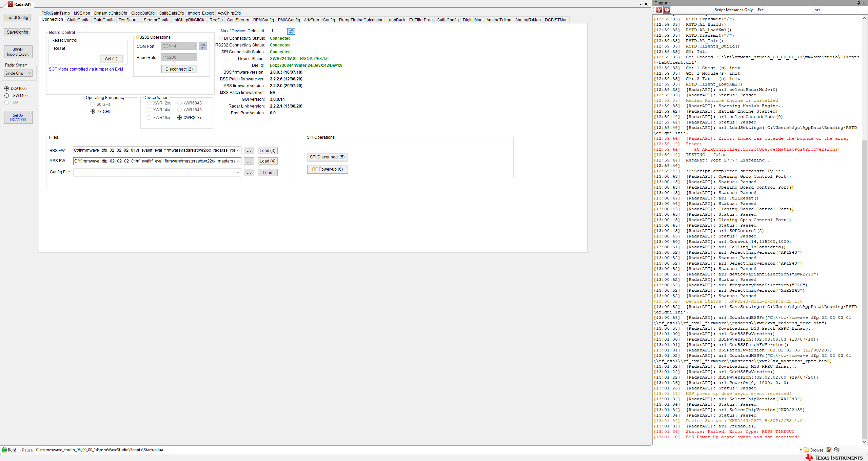This screenshot has width=868, height=461.
Task: Switch to the CalibConfig tab
Action: tap(447, 20)
